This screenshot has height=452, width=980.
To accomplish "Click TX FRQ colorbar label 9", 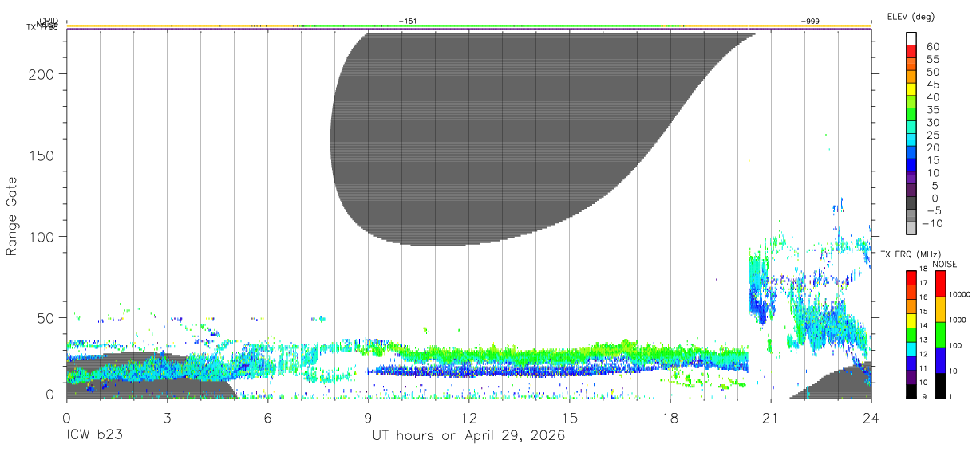I will pos(924,396).
